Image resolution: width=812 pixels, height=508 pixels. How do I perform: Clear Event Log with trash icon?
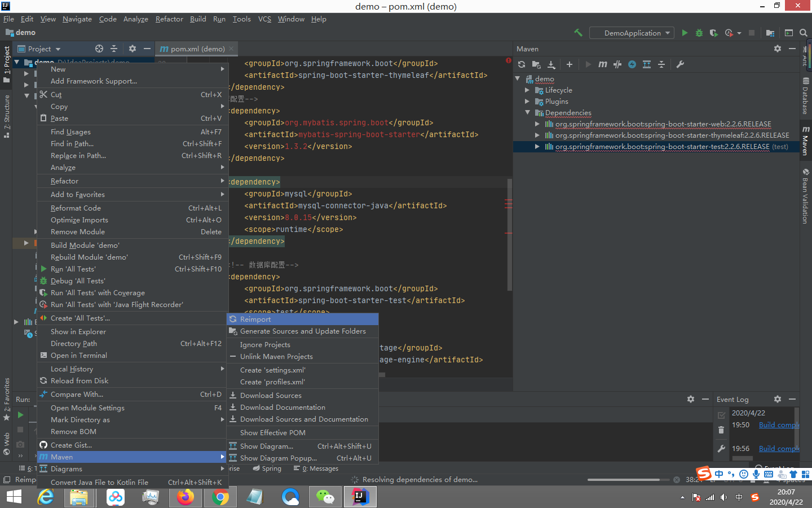point(721,430)
